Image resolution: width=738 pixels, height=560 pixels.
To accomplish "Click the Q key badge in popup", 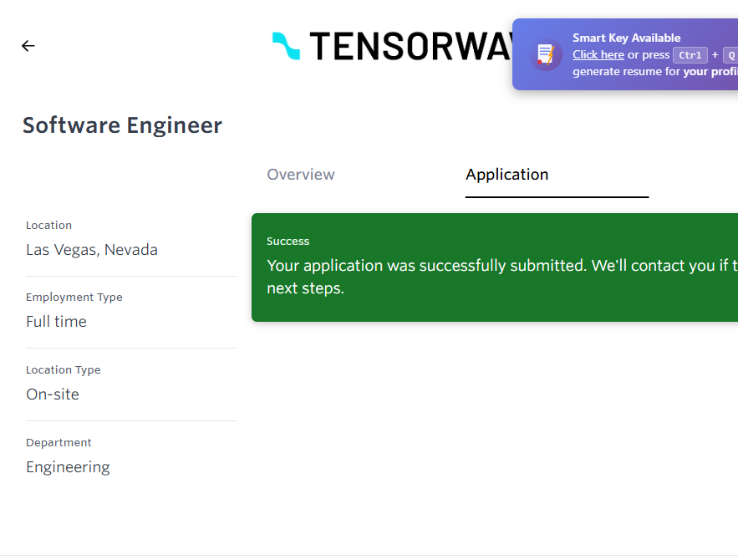I will tap(730, 55).
